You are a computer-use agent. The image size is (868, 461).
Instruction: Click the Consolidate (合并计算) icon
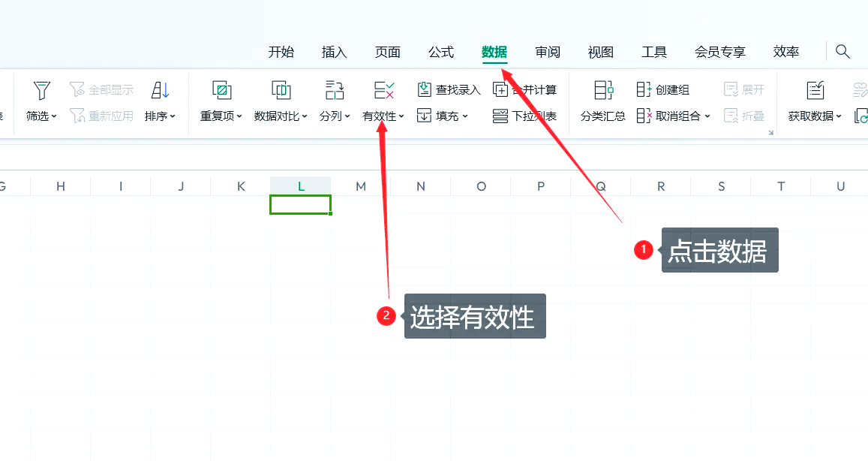pos(500,89)
